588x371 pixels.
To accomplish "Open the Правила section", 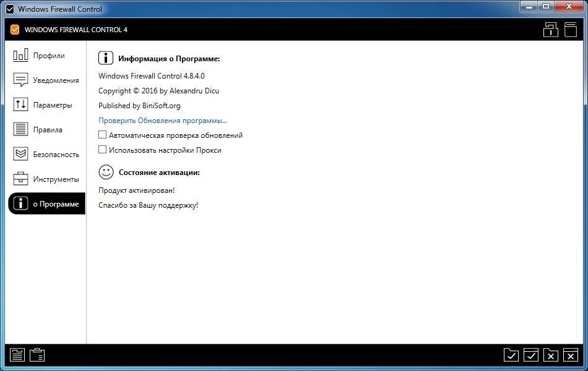I will [x=46, y=130].
